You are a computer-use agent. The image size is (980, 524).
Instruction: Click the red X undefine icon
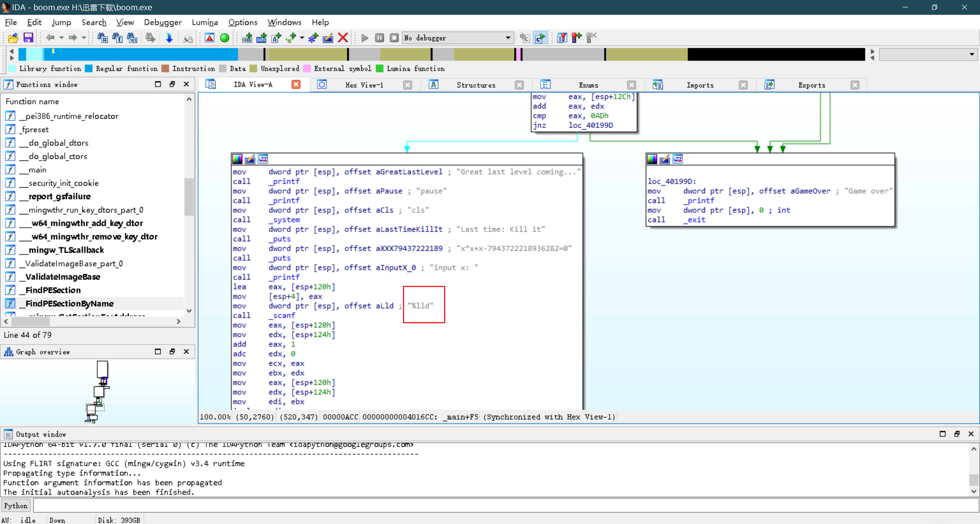pyautogui.click(x=343, y=38)
